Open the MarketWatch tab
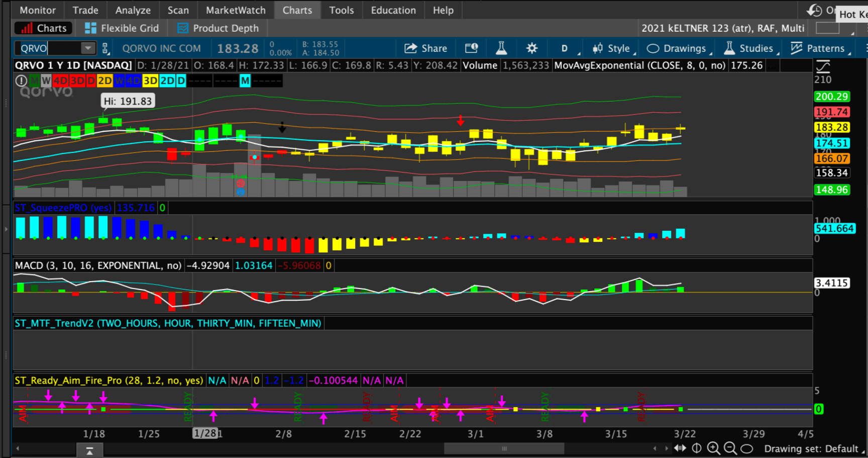 pyautogui.click(x=236, y=10)
